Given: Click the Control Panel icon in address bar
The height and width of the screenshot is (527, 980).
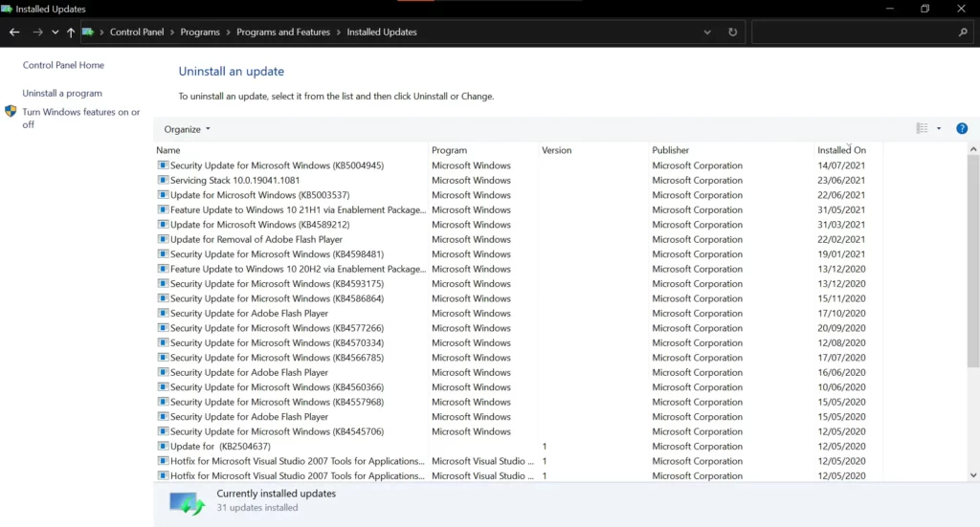Looking at the screenshot, I should point(88,32).
